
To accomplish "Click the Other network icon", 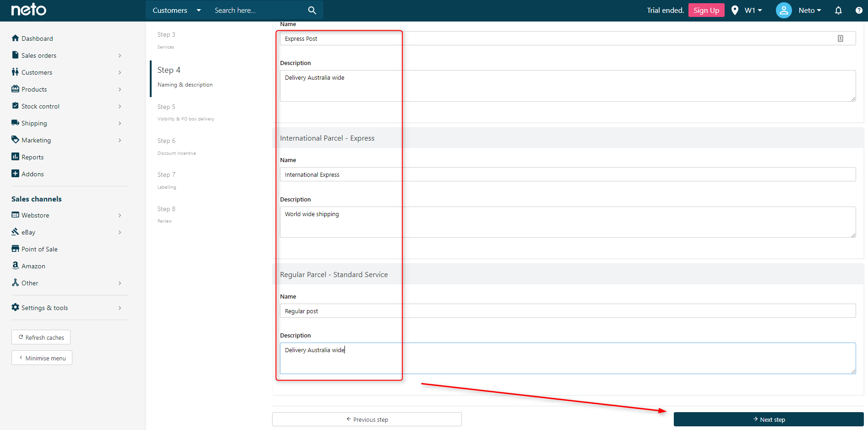I will tap(15, 283).
